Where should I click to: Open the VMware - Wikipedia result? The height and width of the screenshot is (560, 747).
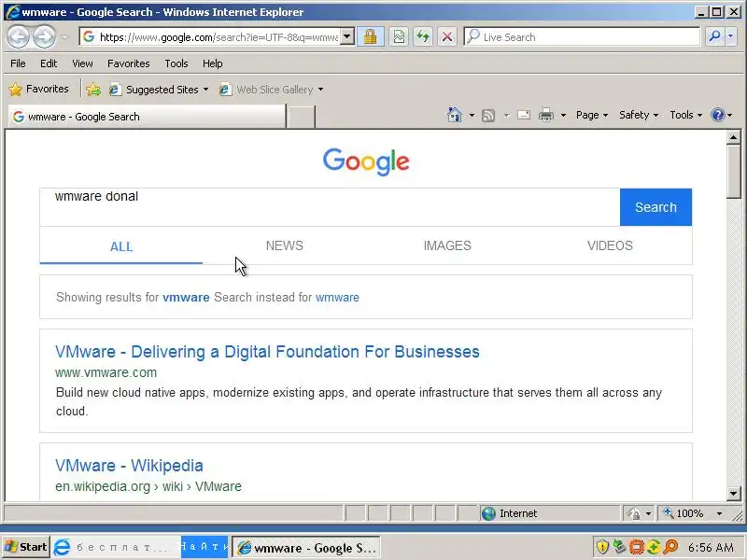[129, 465]
